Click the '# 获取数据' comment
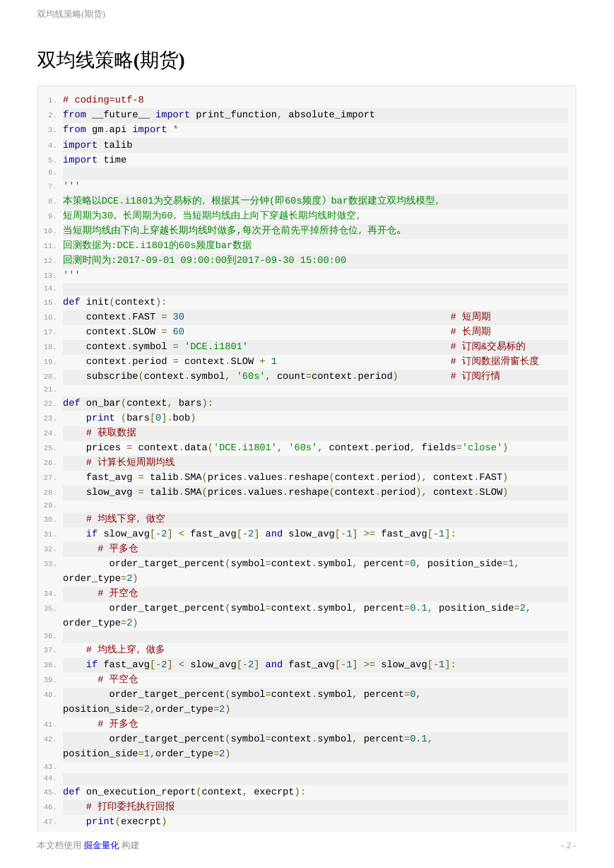This screenshot has height=868, width=614. (x=111, y=433)
